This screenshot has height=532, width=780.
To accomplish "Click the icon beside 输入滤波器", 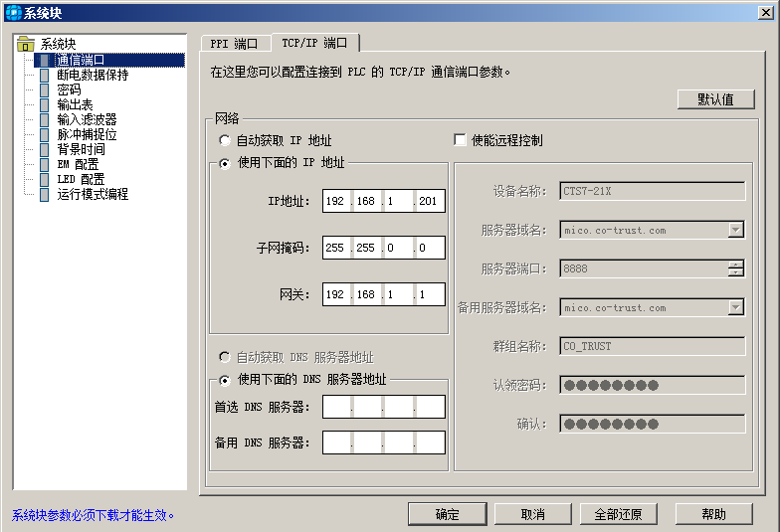I will (x=44, y=119).
